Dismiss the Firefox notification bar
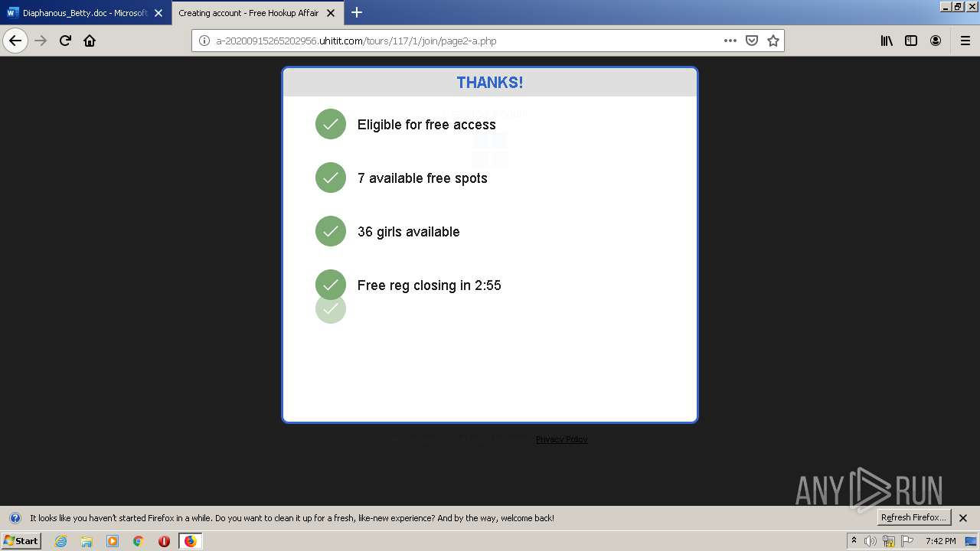Image resolution: width=980 pixels, height=551 pixels. [x=963, y=518]
